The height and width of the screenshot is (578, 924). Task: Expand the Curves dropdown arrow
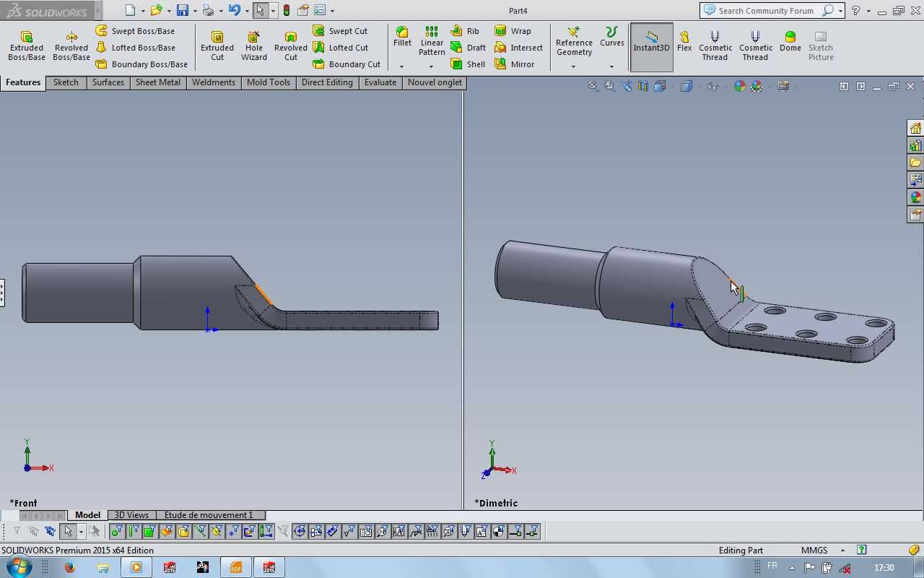(611, 66)
